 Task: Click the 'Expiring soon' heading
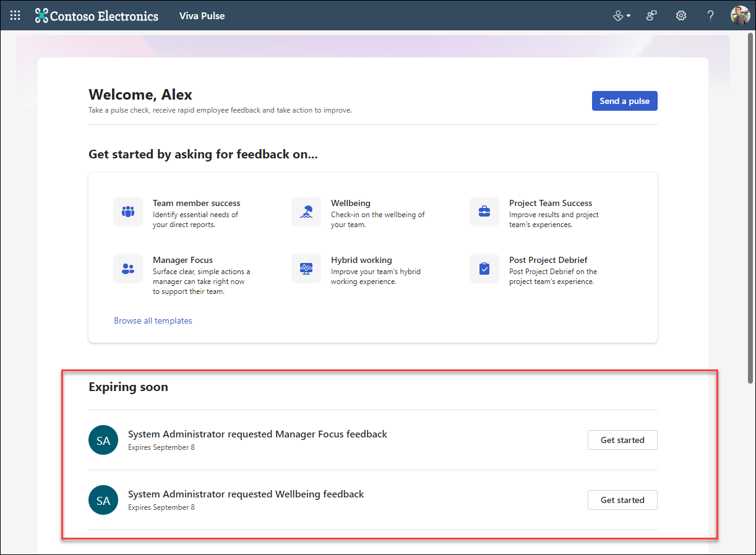(128, 387)
